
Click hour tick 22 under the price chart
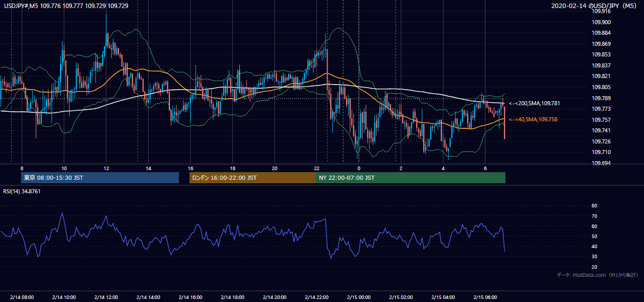pyautogui.click(x=316, y=168)
